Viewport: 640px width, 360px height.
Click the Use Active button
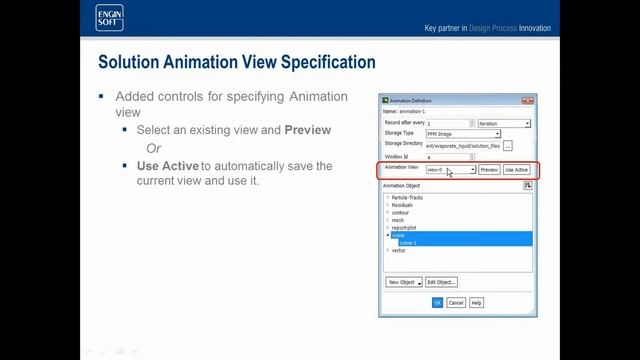[x=516, y=170]
